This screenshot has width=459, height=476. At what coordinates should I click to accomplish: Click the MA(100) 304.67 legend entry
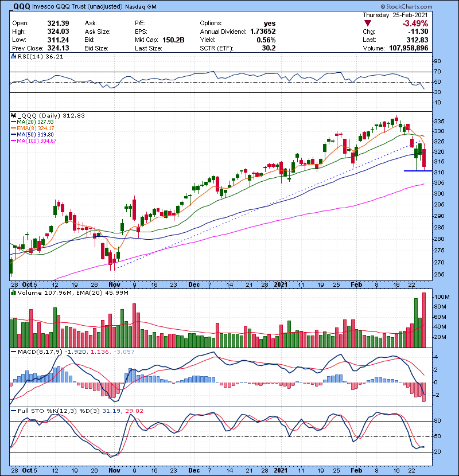(34, 141)
